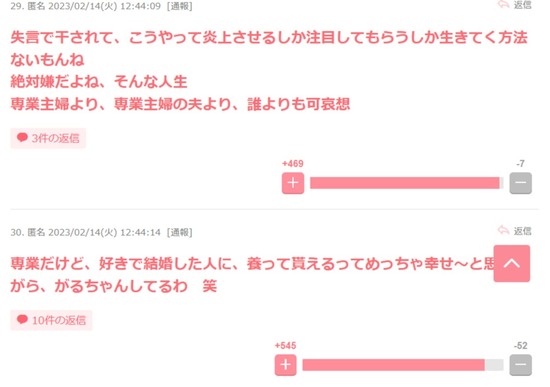Upvote comment 29 with plus button
Image resolution: width=550 pixels, height=387 pixels.
pyautogui.click(x=293, y=183)
